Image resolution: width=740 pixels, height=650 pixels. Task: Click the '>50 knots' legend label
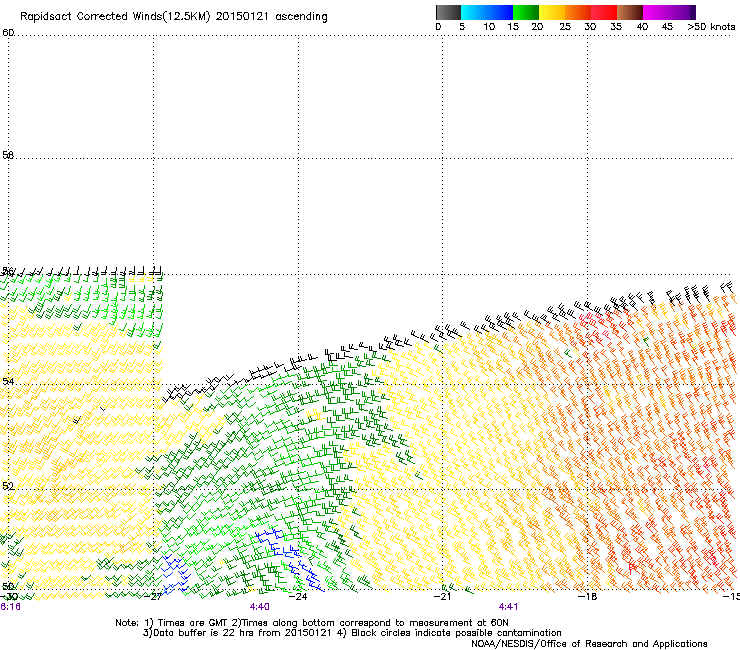(x=711, y=27)
